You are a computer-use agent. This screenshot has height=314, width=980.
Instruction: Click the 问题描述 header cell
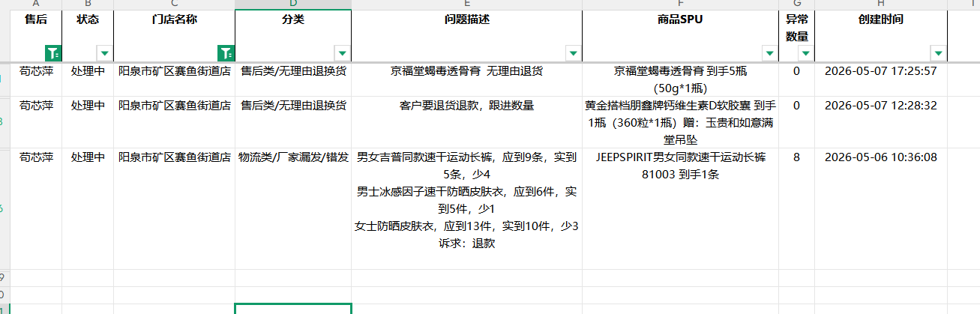tap(466, 35)
